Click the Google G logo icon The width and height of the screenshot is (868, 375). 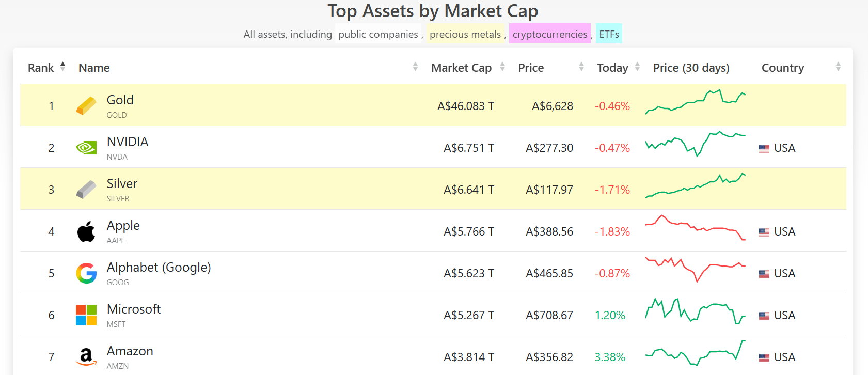coord(86,273)
